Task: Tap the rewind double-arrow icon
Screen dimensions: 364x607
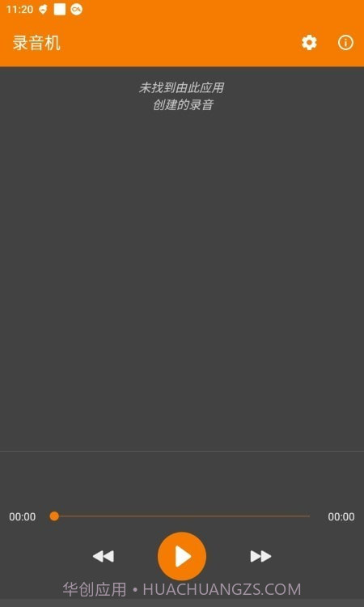Action: click(104, 556)
